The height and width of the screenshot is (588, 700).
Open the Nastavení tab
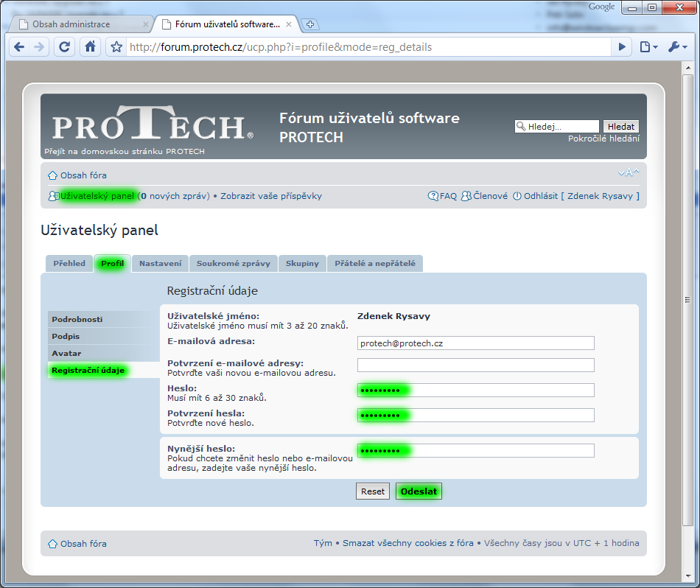[x=161, y=263]
